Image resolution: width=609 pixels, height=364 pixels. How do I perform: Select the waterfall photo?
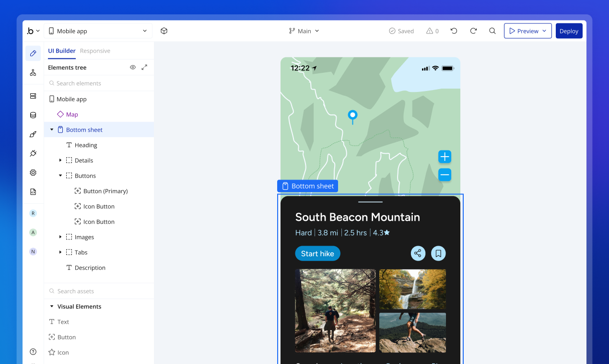click(x=412, y=289)
